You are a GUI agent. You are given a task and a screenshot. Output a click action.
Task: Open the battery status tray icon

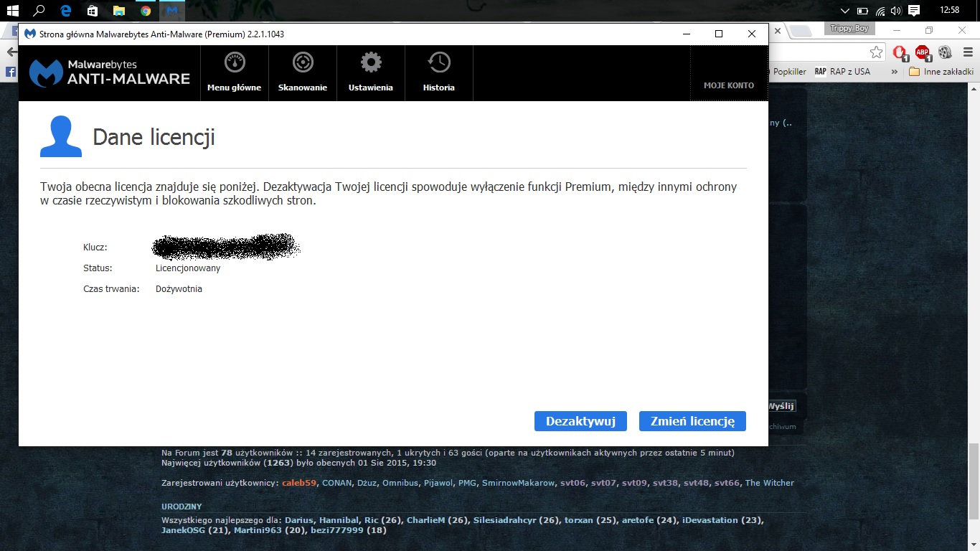(864, 11)
